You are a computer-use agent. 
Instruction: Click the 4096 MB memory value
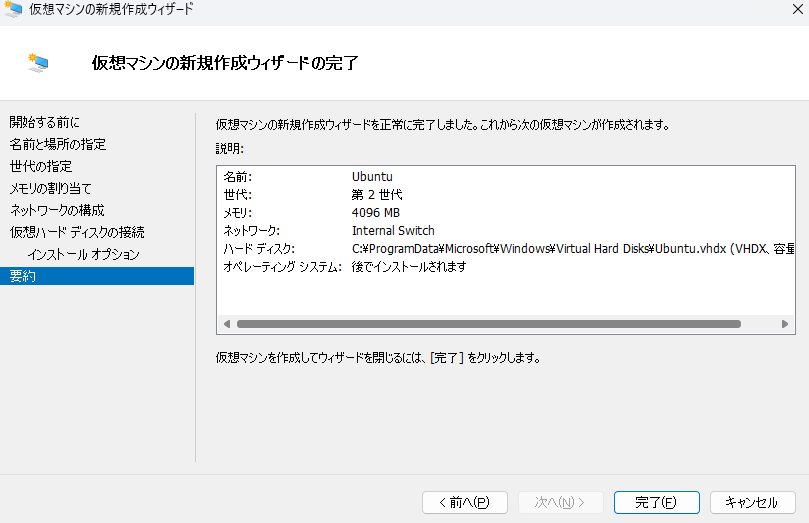(376, 213)
